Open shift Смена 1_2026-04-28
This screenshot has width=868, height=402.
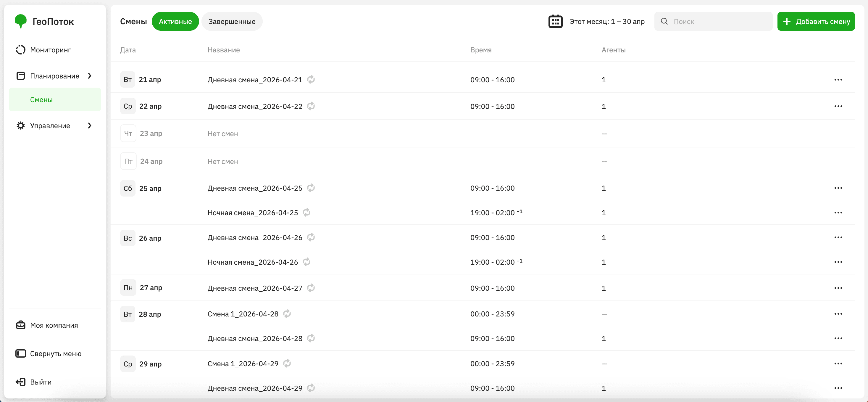tap(243, 314)
